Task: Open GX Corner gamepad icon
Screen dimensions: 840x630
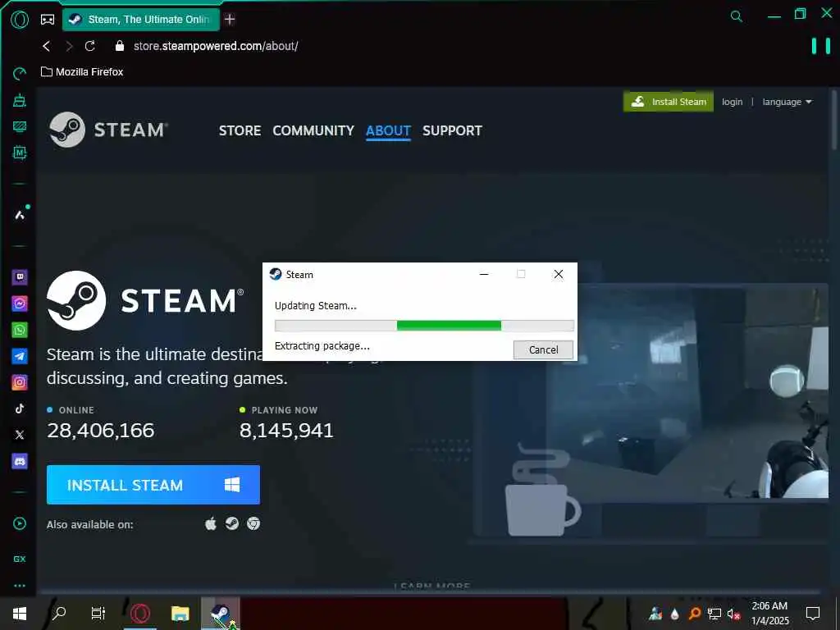Action: coord(48,20)
